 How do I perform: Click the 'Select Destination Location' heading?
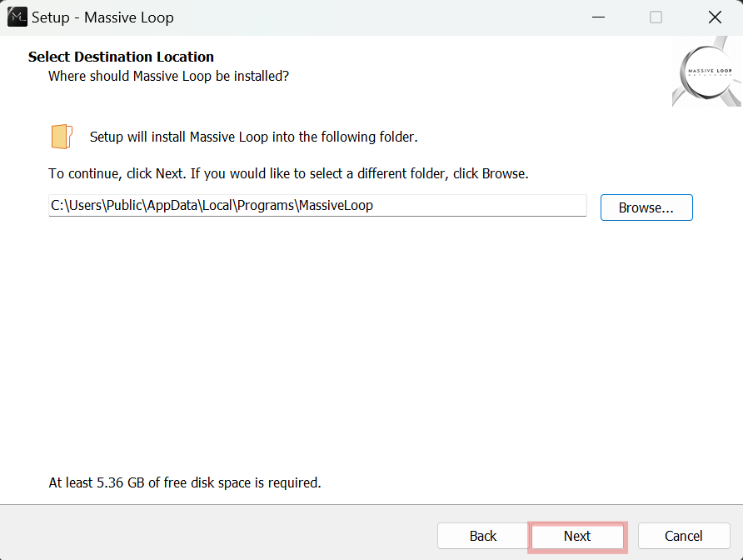tap(121, 57)
